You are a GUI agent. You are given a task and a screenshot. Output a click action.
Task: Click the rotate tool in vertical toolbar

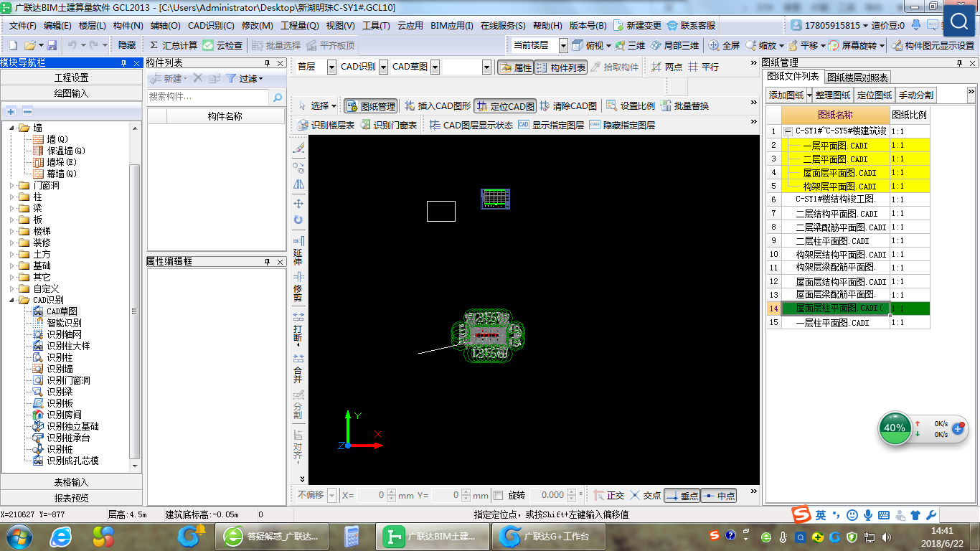pyautogui.click(x=298, y=220)
